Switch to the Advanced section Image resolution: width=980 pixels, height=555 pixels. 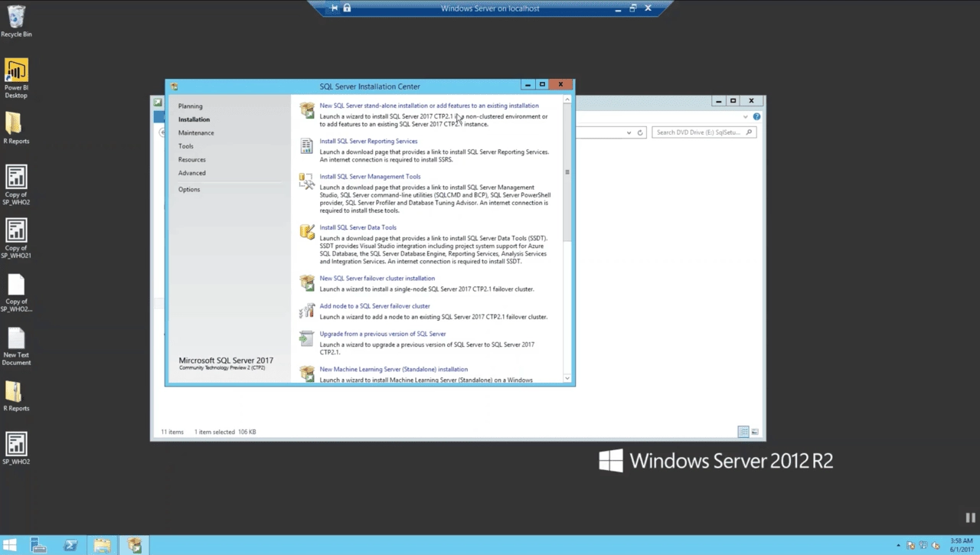pyautogui.click(x=192, y=173)
